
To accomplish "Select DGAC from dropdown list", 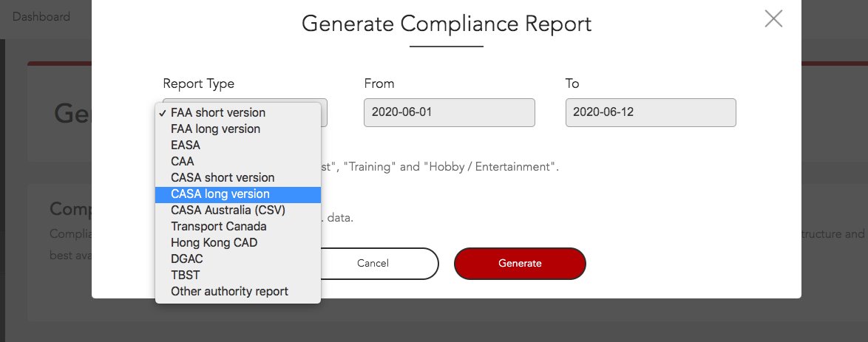I will tap(238, 259).
